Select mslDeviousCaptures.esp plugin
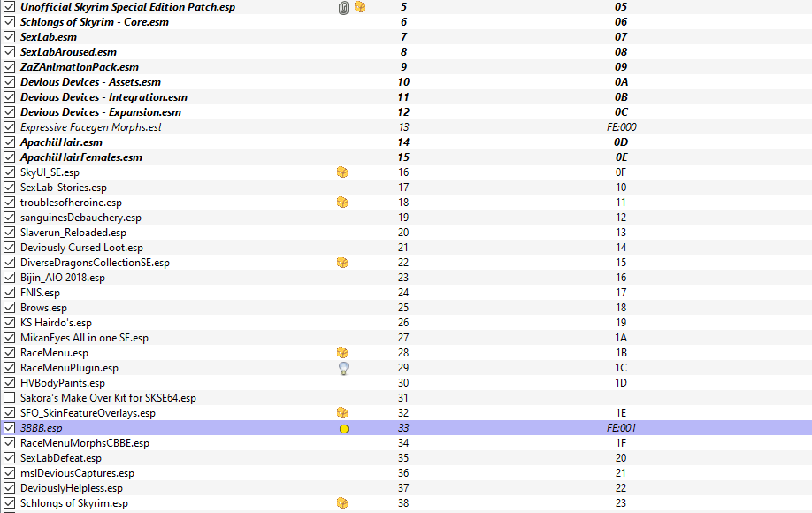The height and width of the screenshot is (513, 812). tap(77, 473)
